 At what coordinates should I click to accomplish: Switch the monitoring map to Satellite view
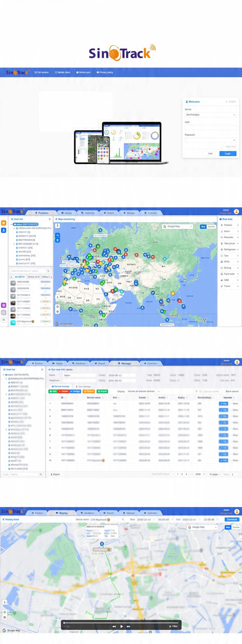point(211,227)
